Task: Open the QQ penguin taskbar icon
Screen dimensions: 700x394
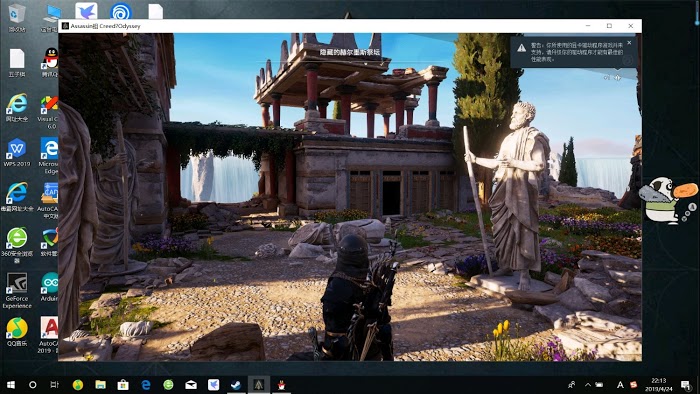Action: pos(281,385)
